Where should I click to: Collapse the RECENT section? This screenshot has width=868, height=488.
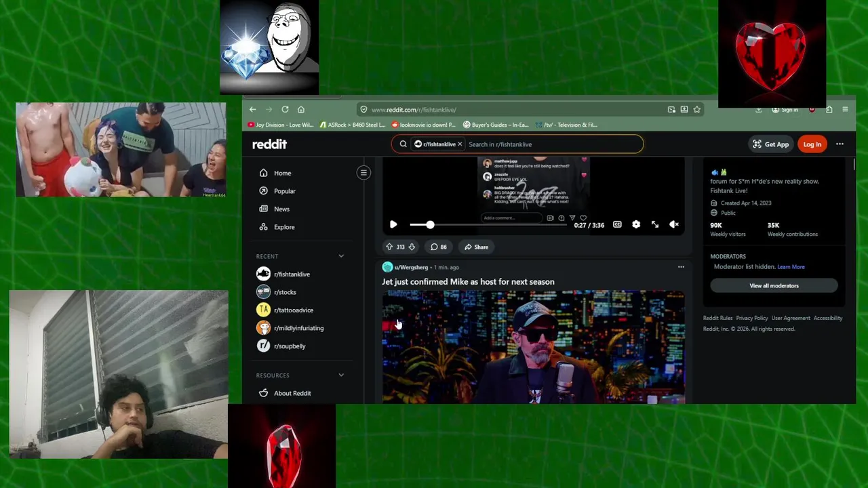click(x=341, y=256)
